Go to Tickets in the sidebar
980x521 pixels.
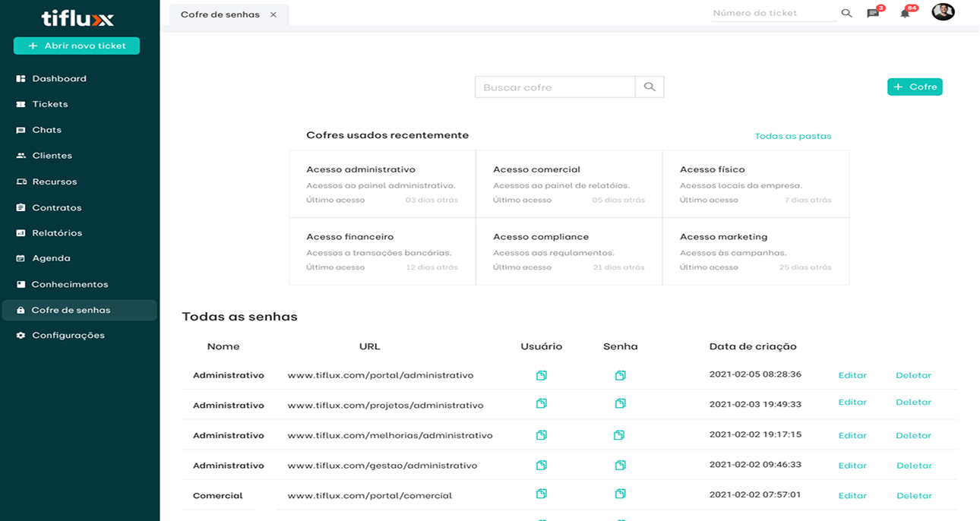point(50,104)
